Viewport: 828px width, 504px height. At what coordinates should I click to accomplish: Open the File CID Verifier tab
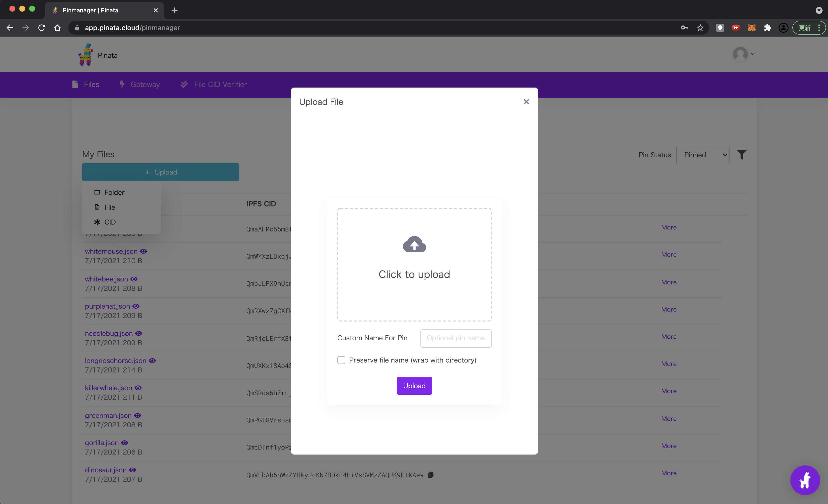pos(214,84)
